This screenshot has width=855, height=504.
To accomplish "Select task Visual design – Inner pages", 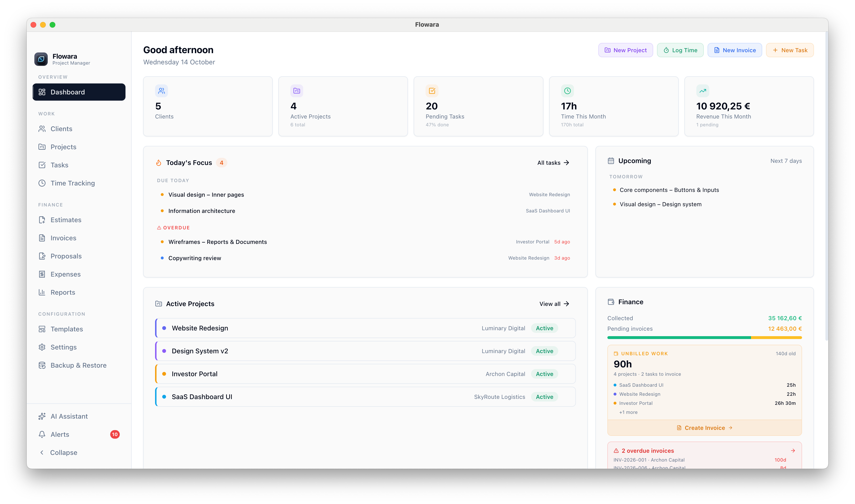I will click(365, 195).
